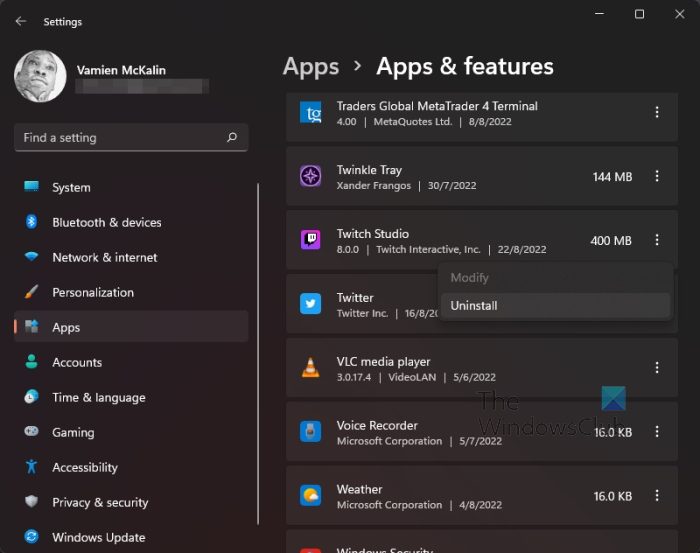This screenshot has width=700, height=553.
Task: Choose Uninstall from the context menu
Action: [x=474, y=306]
